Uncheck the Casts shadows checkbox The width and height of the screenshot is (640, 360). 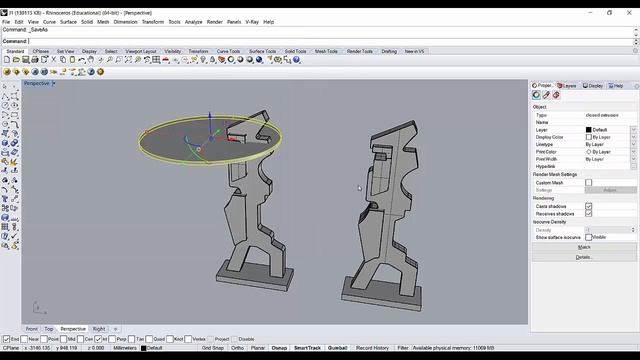point(589,206)
